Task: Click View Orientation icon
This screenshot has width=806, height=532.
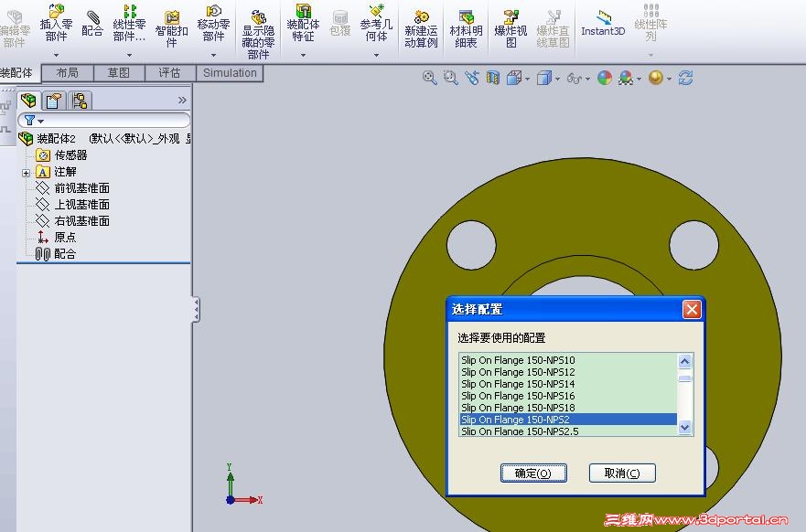Action: (514, 78)
